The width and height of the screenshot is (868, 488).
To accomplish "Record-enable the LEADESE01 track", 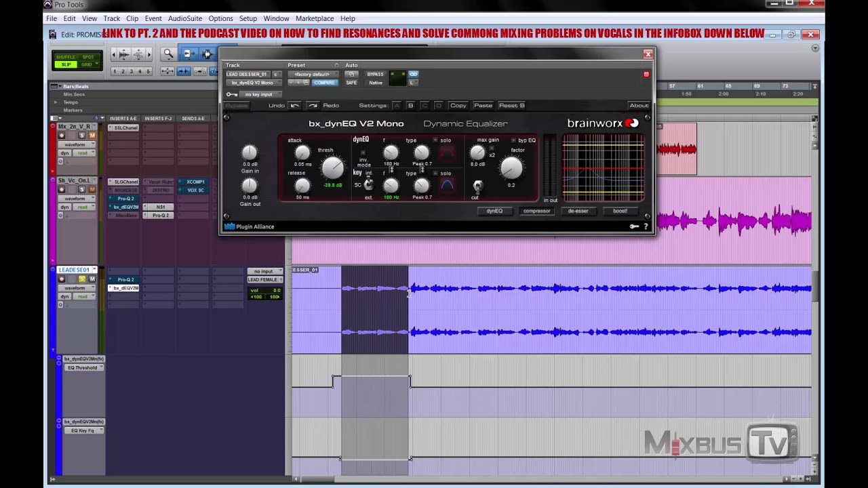I will [x=62, y=279].
